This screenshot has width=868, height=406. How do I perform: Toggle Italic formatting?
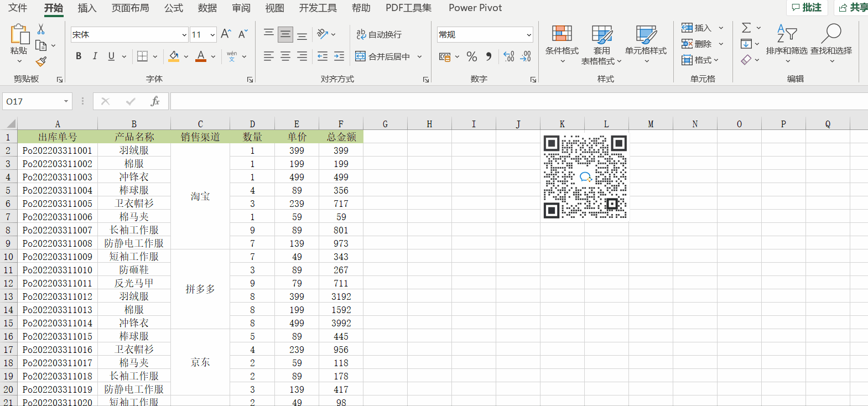point(95,56)
